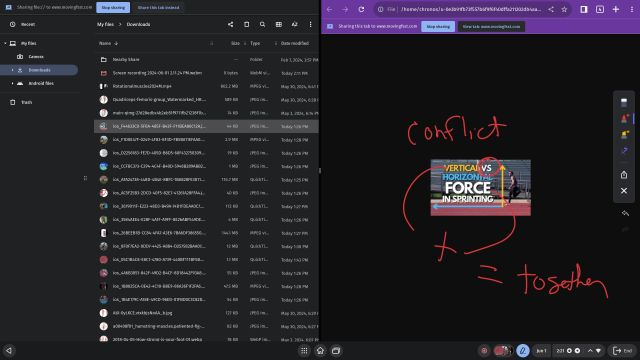Select the yellow highlighter tool
This screenshot has height=360, width=640.
coord(624,135)
